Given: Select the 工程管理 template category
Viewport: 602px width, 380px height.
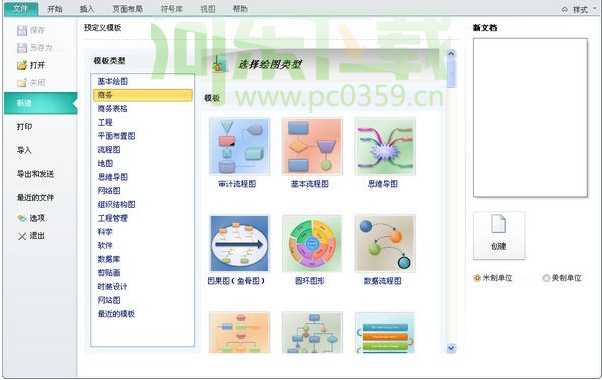Looking at the screenshot, I should point(112,218).
